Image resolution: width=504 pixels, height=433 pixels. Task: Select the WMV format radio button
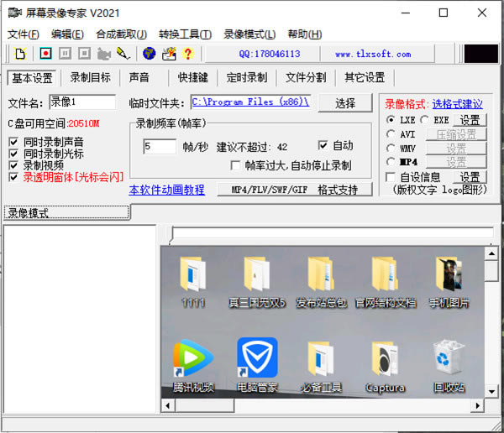coord(391,148)
